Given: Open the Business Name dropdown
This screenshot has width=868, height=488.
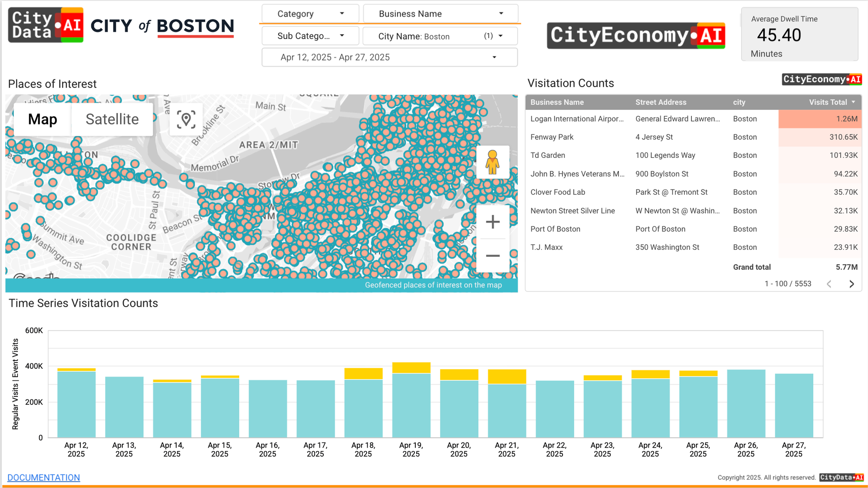Looking at the screenshot, I should pos(441,14).
